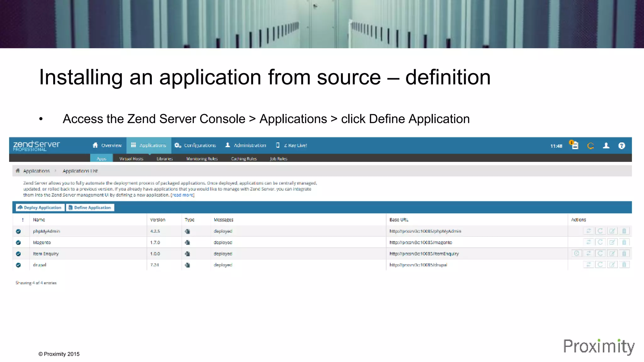
Task: Click the delete trash icon for drupal
Action: pyautogui.click(x=624, y=265)
